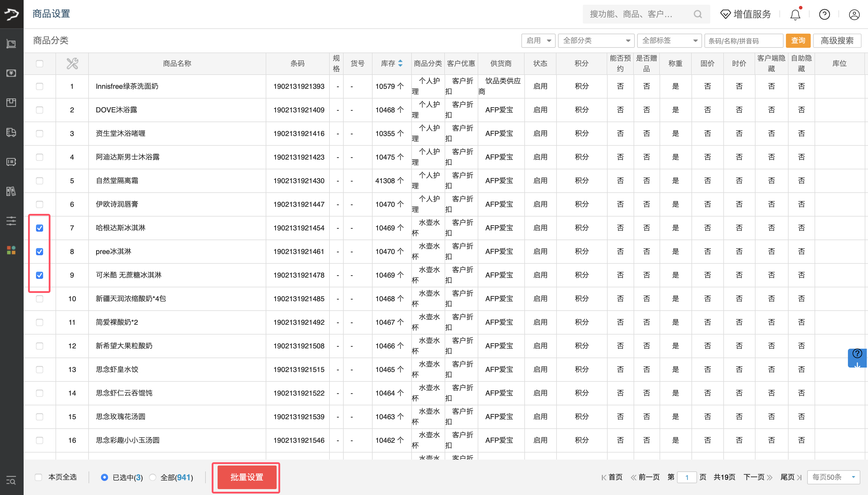The width and height of the screenshot is (868, 495).
Task: Select the 全部(941) radio button
Action: point(153,477)
